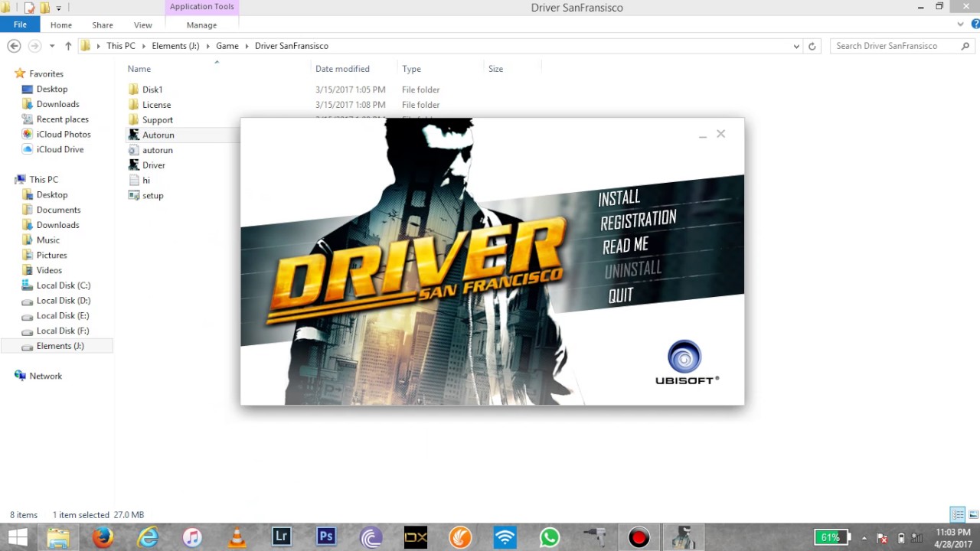The image size is (980, 551).
Task: Open Documents under This PC
Action: point(58,210)
